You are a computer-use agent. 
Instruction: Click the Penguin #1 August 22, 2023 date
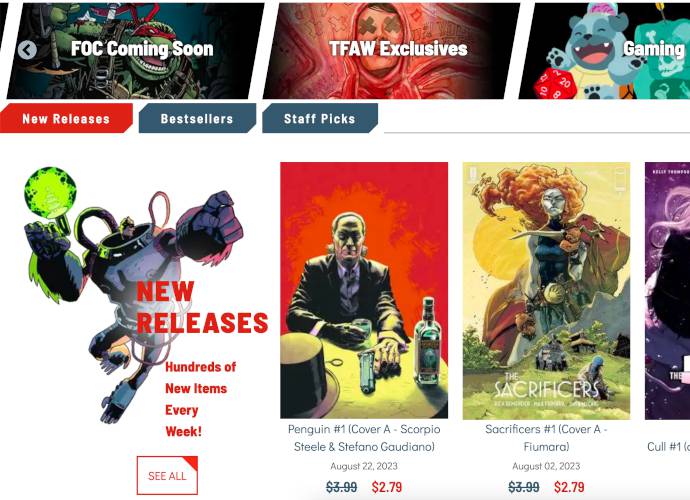coord(364,466)
